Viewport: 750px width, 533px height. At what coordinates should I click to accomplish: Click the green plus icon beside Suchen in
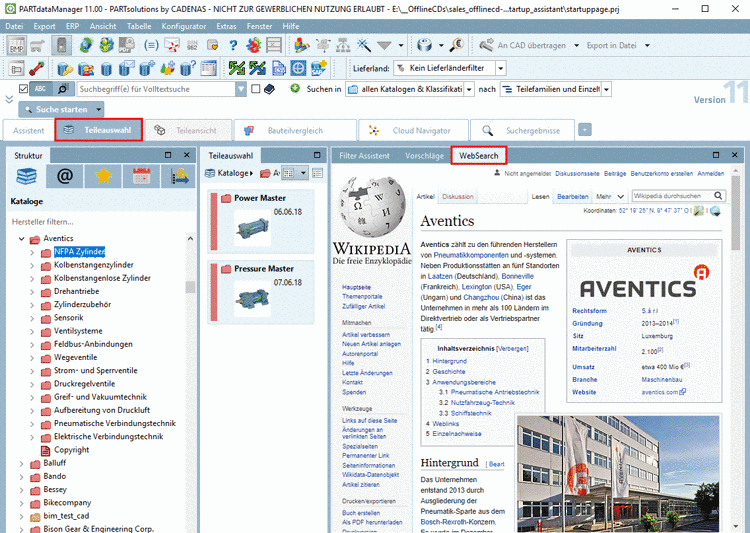[x=295, y=89]
